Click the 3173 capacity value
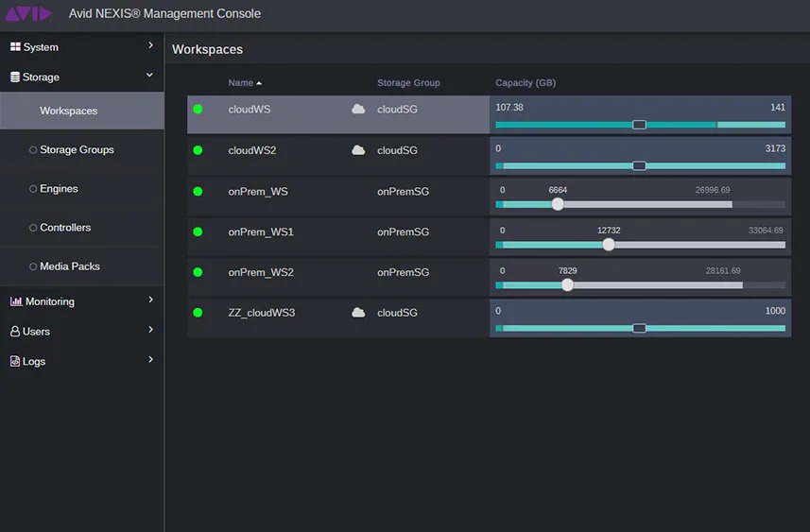Image resolution: width=810 pixels, height=532 pixels. [775, 148]
